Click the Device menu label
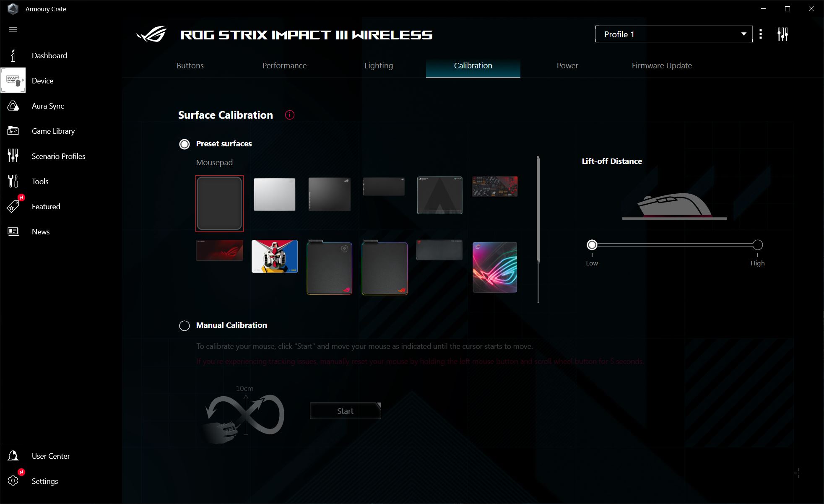The image size is (824, 504). click(43, 81)
